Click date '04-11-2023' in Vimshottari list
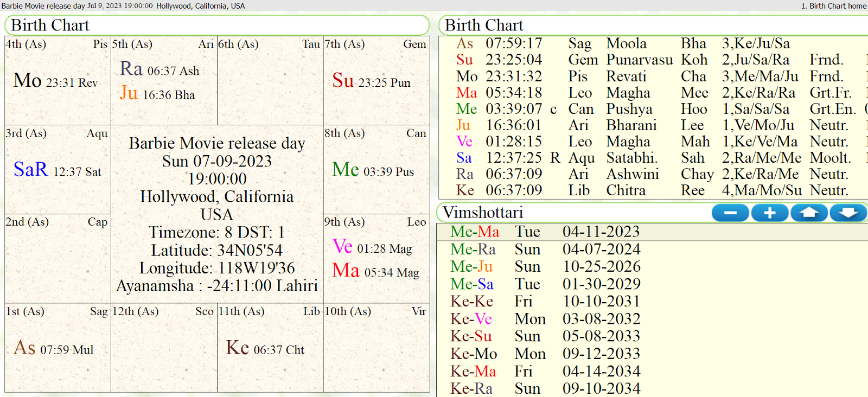The width and height of the screenshot is (868, 397). (x=601, y=232)
